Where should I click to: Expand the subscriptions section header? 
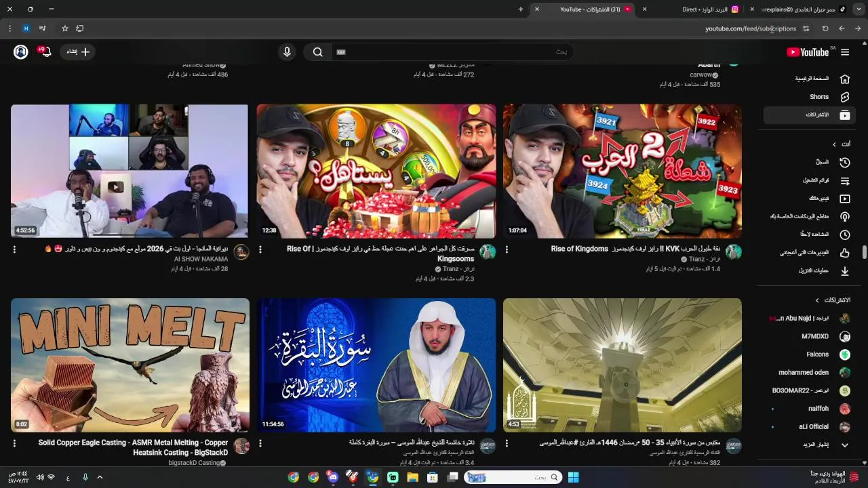coord(832,300)
